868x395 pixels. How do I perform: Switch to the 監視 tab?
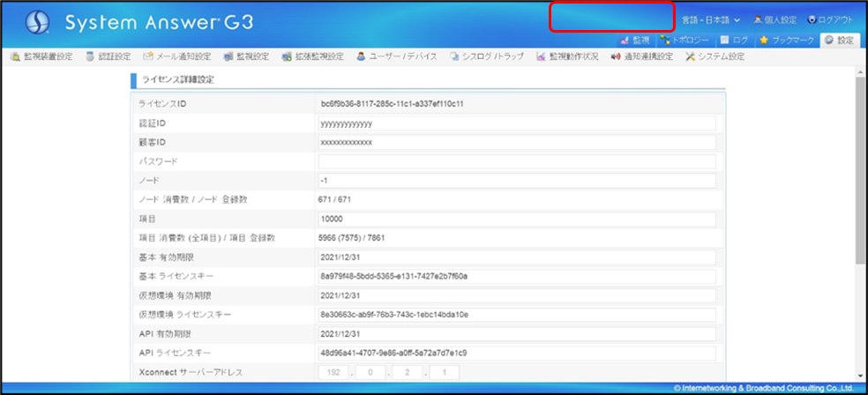click(x=634, y=40)
